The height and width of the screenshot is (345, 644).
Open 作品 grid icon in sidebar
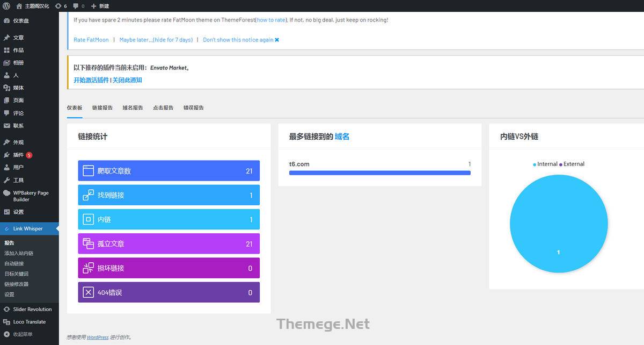point(6,50)
